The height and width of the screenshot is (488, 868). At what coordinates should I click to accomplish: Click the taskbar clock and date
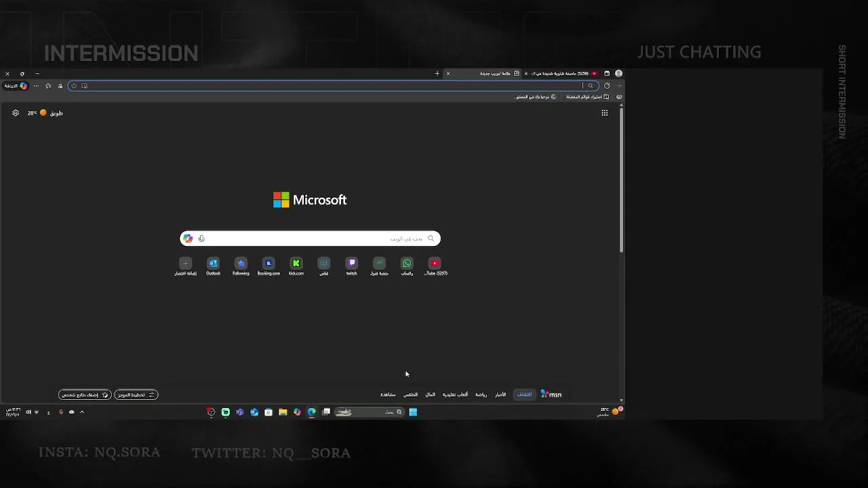click(x=13, y=412)
